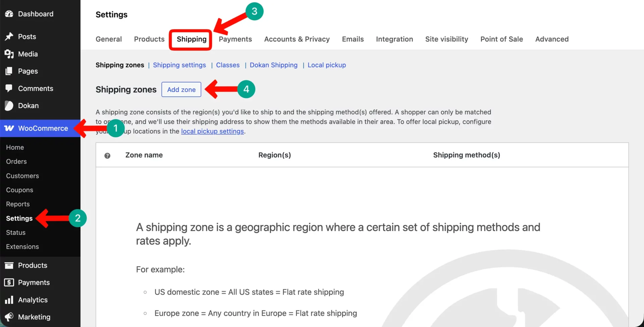Screen dimensions: 644x327
Task: Click the WooCommerce logo icon
Action: tap(9, 128)
